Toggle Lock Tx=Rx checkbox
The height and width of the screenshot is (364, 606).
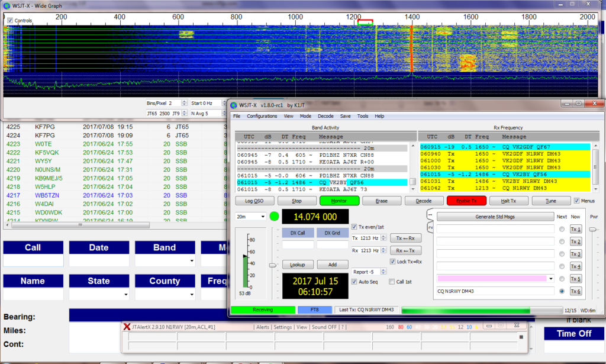393,262
